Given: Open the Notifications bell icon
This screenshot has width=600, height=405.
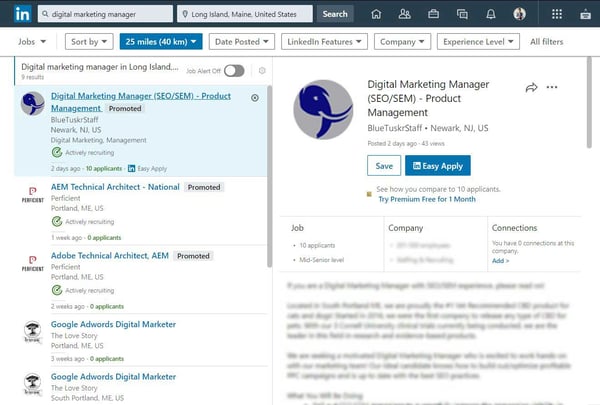Looking at the screenshot, I should click(491, 14).
